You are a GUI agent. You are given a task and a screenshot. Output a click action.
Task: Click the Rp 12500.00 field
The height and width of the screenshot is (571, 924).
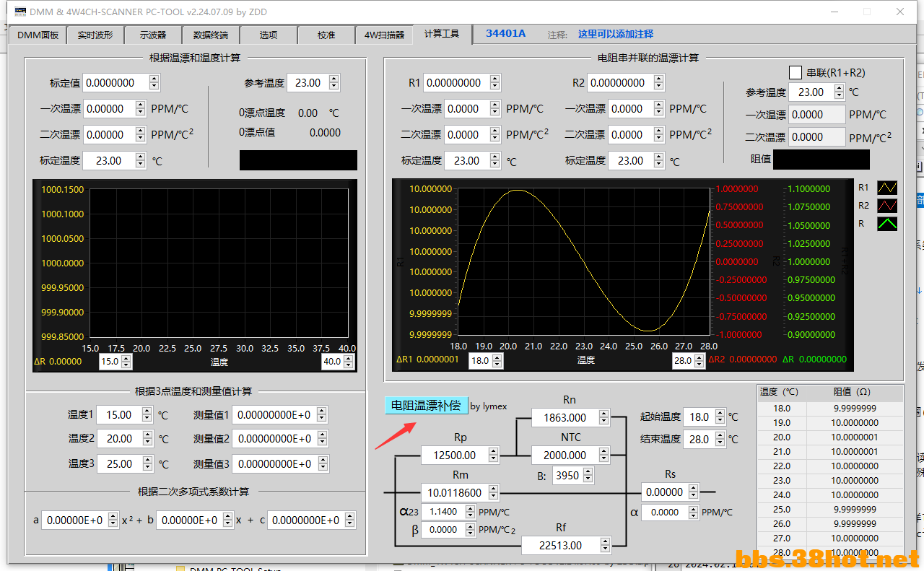coord(455,456)
